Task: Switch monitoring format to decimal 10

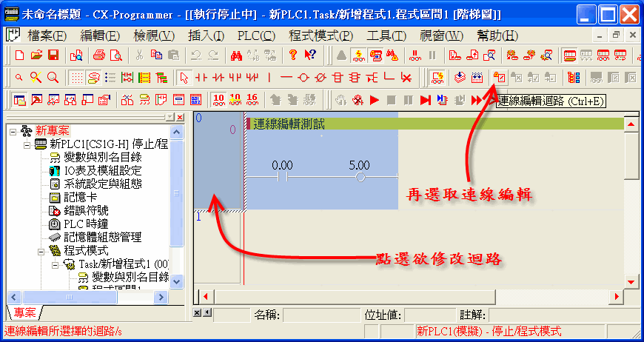Action: [219, 100]
